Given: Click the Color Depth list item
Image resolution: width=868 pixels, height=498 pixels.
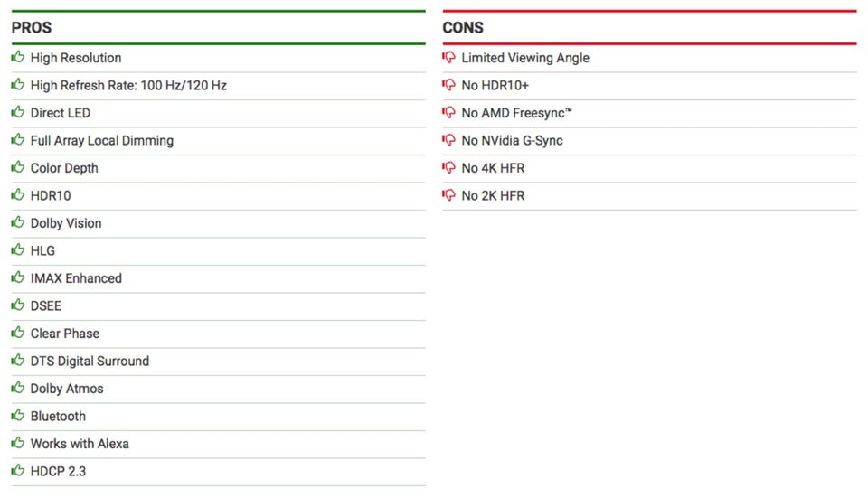Looking at the screenshot, I should pos(64,168).
